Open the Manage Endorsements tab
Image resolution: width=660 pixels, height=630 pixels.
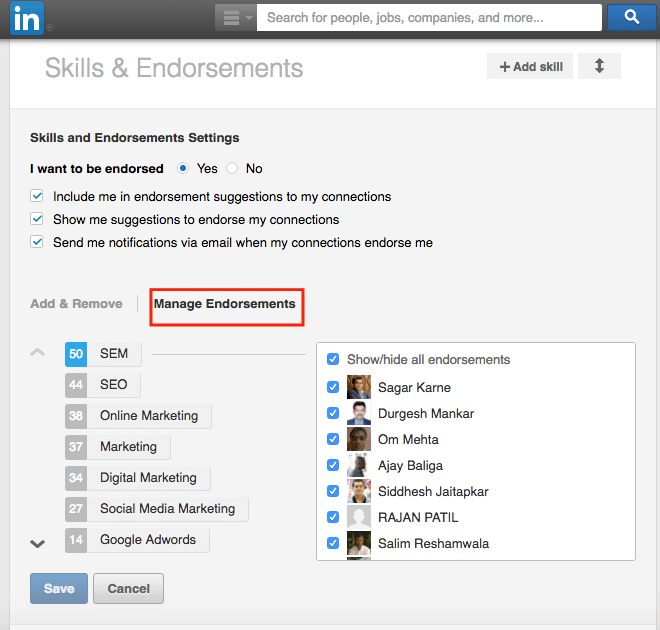click(x=224, y=304)
